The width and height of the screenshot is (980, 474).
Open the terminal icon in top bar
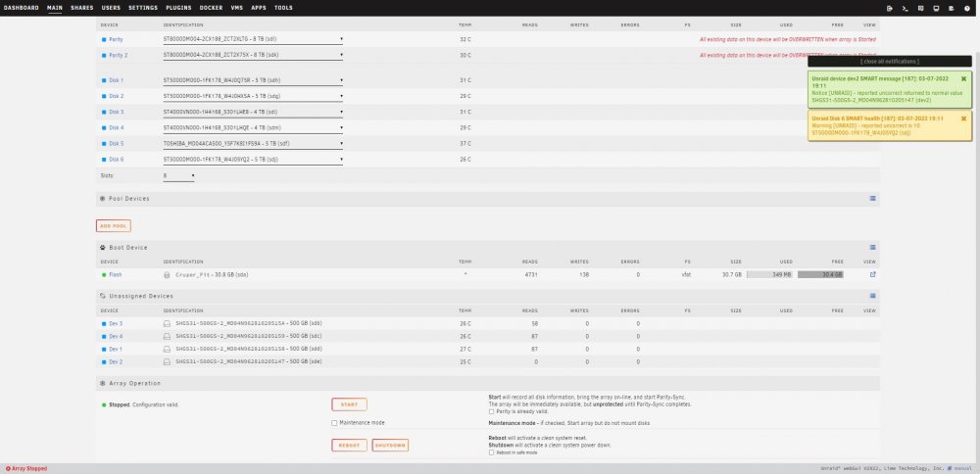click(x=905, y=8)
